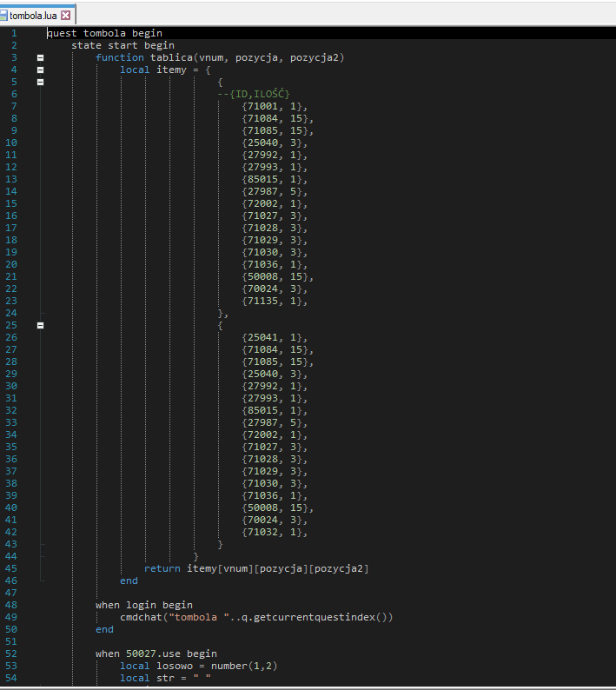Viewport: 616px width, 690px height.
Task: Click the save icon on tombola.lua tab
Action: [x=3, y=16]
